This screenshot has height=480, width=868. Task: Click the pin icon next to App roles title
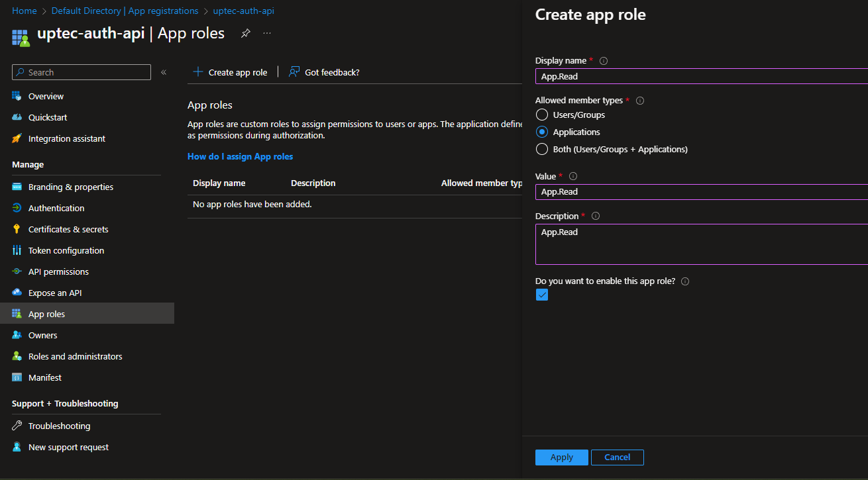click(245, 33)
